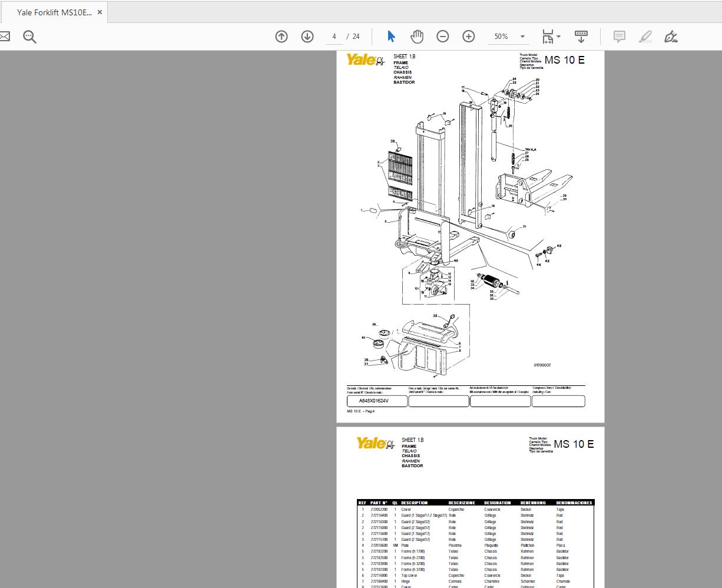Click the 'Hinge' description cell
Image resolution: width=722 pixels, height=588 pixels.
(406, 582)
